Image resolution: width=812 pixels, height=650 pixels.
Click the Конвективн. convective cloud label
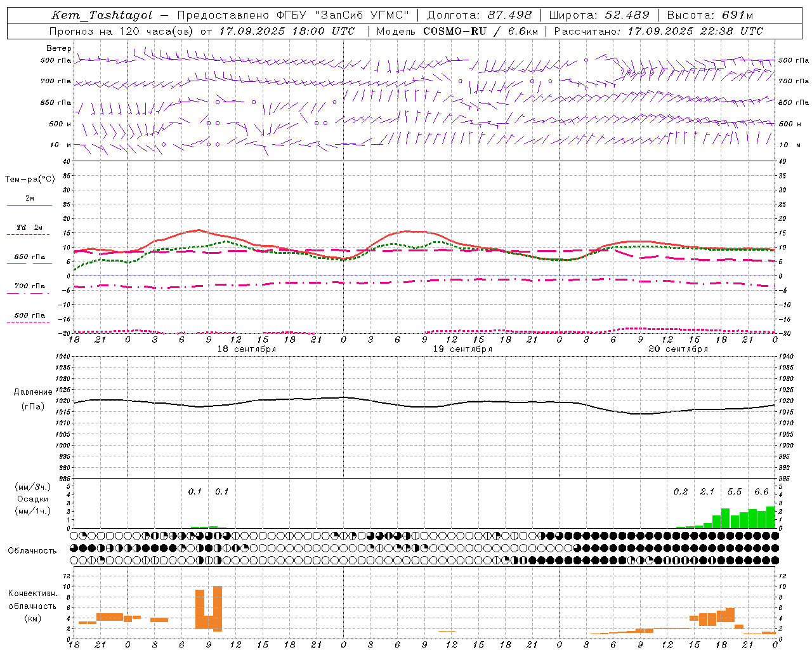coord(33,594)
